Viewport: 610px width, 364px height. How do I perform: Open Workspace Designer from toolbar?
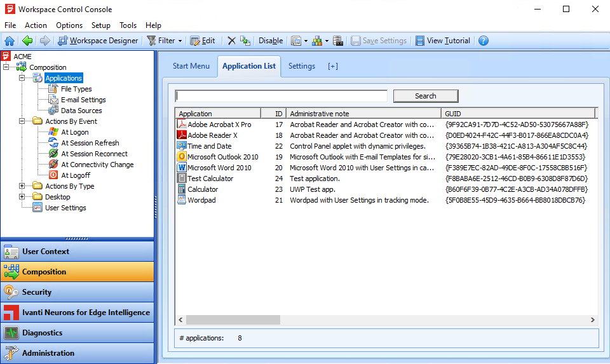point(98,41)
